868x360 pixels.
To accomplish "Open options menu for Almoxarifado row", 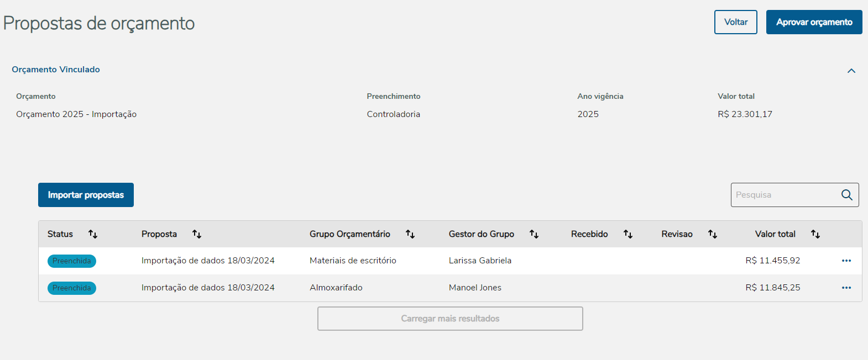I will 846,288.
